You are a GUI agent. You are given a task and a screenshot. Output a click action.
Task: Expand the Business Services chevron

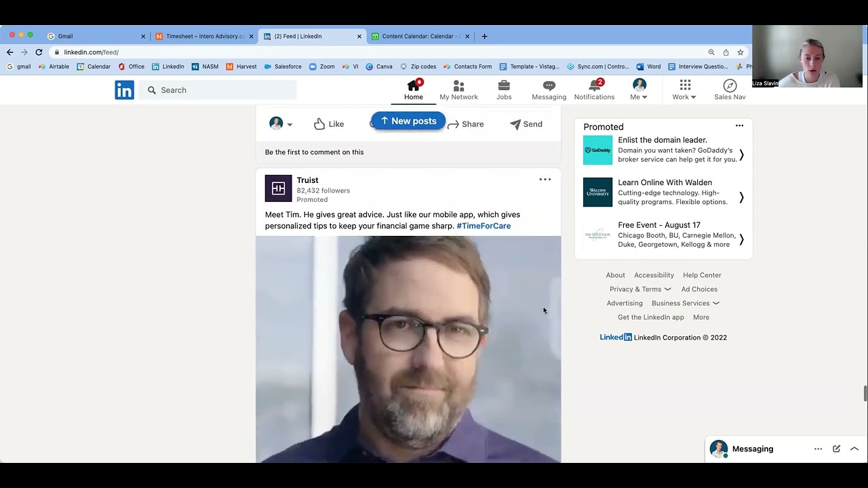point(715,303)
